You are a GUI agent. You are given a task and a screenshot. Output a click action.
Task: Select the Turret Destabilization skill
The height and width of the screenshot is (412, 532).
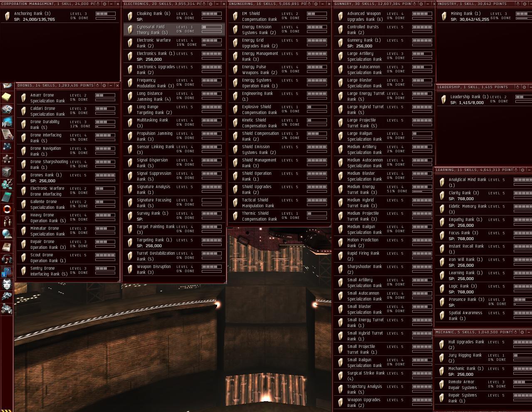(174, 256)
